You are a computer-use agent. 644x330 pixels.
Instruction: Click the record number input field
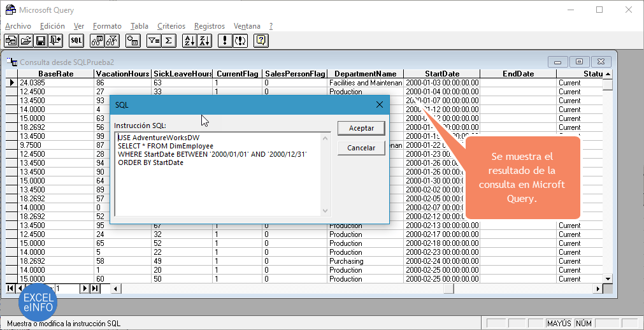click(66, 289)
